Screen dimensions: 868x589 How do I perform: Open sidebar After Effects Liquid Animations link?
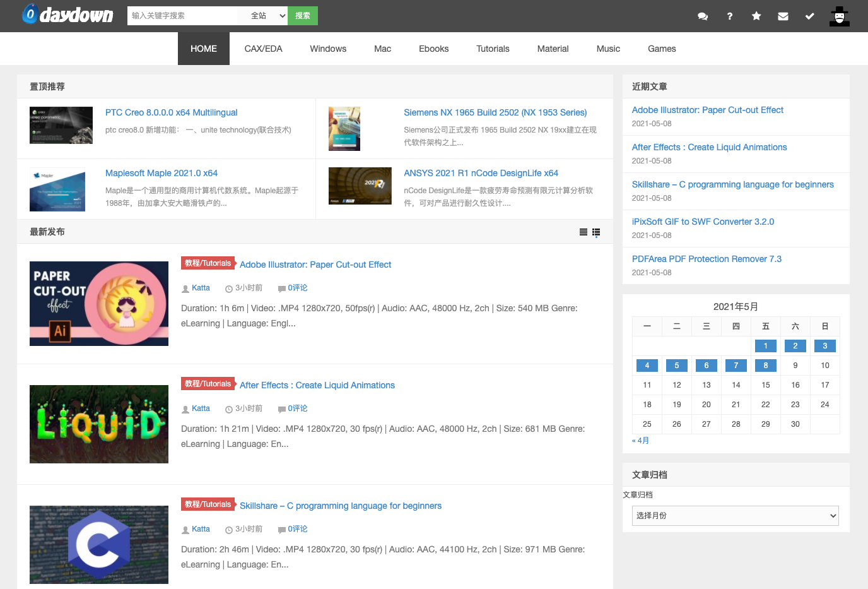pos(710,147)
